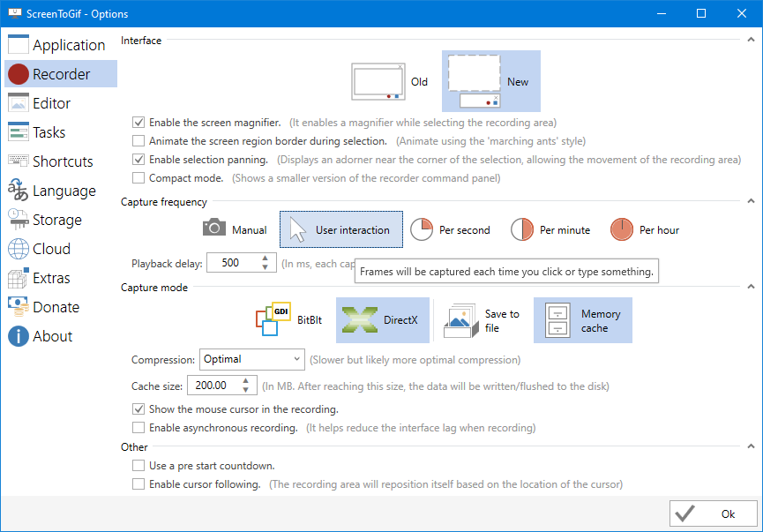Go to Tasks settings label
This screenshot has height=532, width=763.
pos(49,132)
